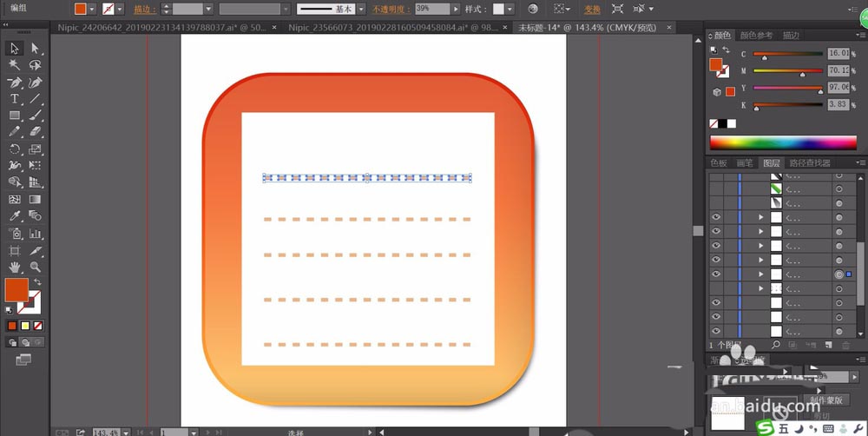
Task: Select the Blend tool
Action: (x=35, y=216)
